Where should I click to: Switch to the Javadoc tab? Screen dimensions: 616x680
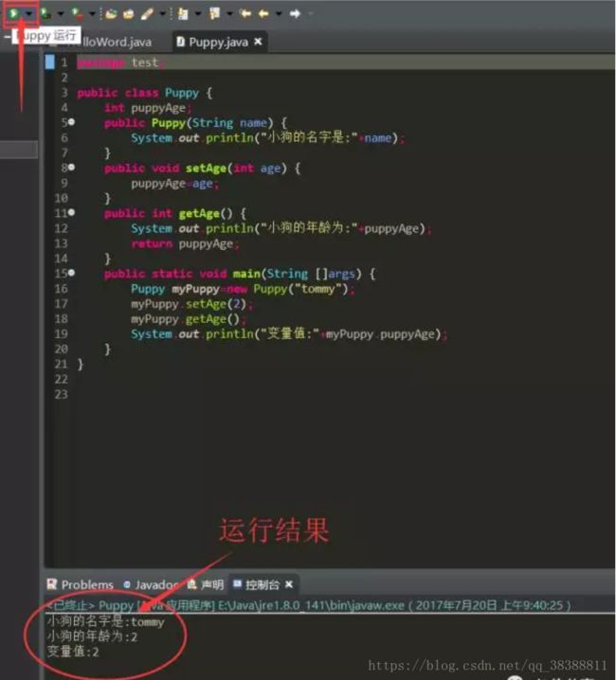(152, 585)
